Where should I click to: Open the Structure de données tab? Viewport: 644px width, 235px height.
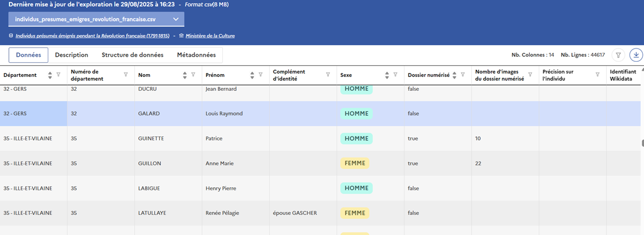pyautogui.click(x=133, y=55)
